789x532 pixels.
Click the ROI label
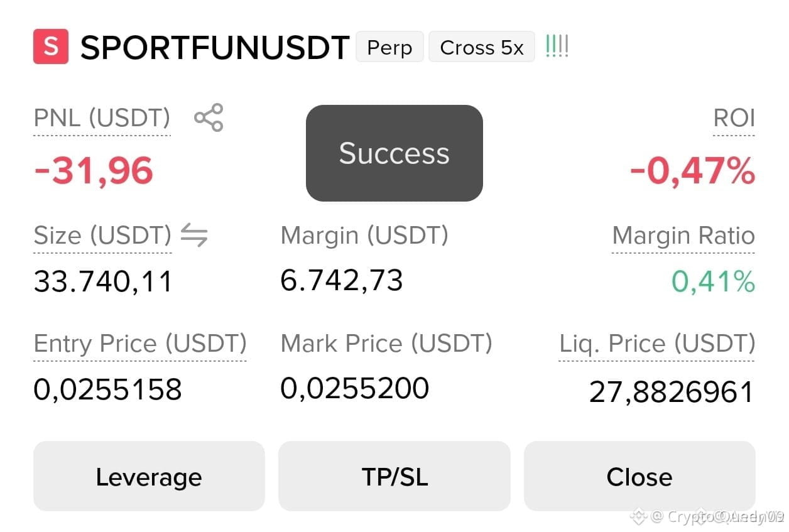point(734,118)
